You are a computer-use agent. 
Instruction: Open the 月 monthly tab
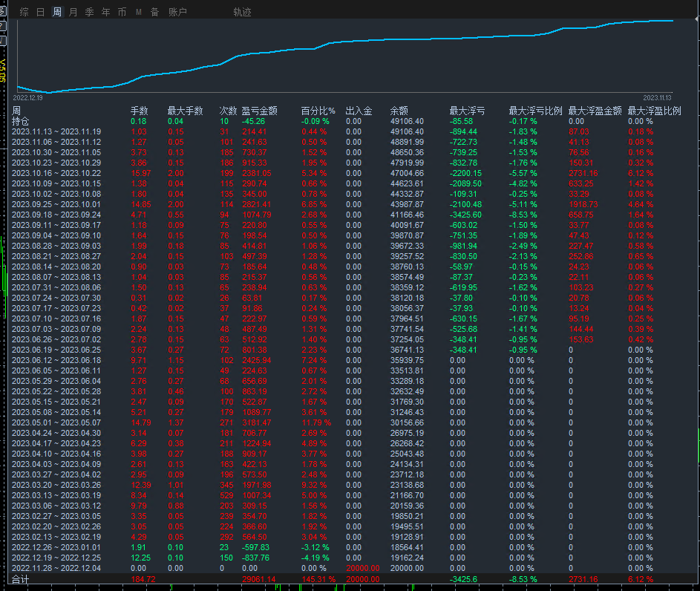(x=73, y=13)
